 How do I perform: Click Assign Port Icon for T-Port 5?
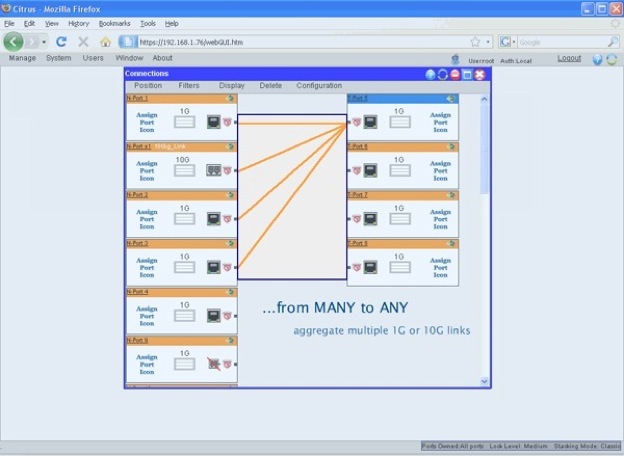(x=440, y=122)
